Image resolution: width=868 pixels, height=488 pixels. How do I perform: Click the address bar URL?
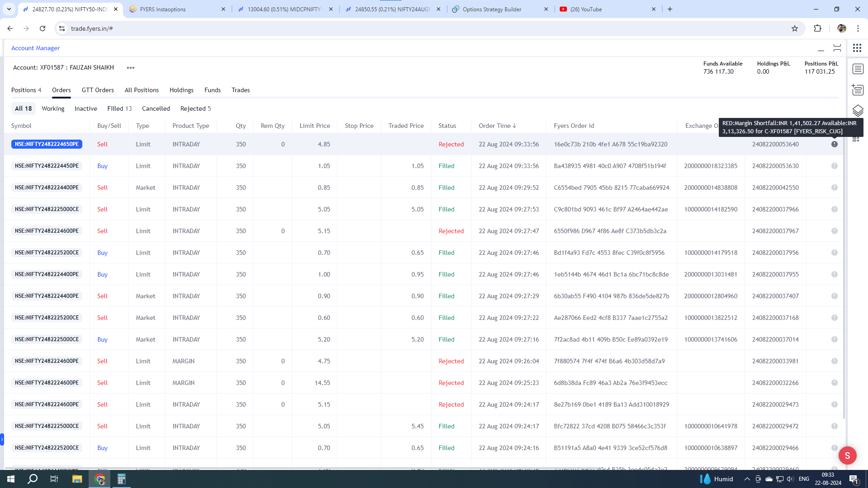click(92, 28)
